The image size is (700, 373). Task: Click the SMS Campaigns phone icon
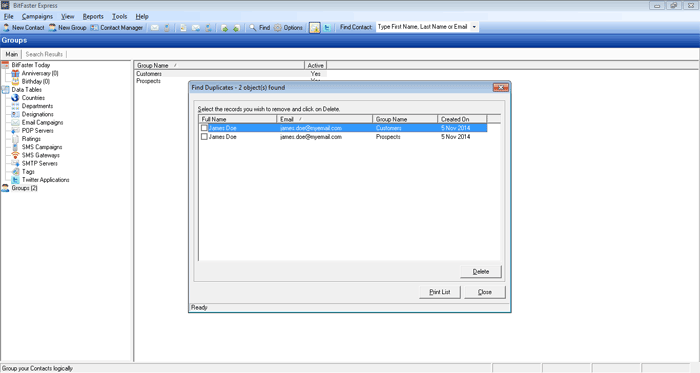pos(15,147)
